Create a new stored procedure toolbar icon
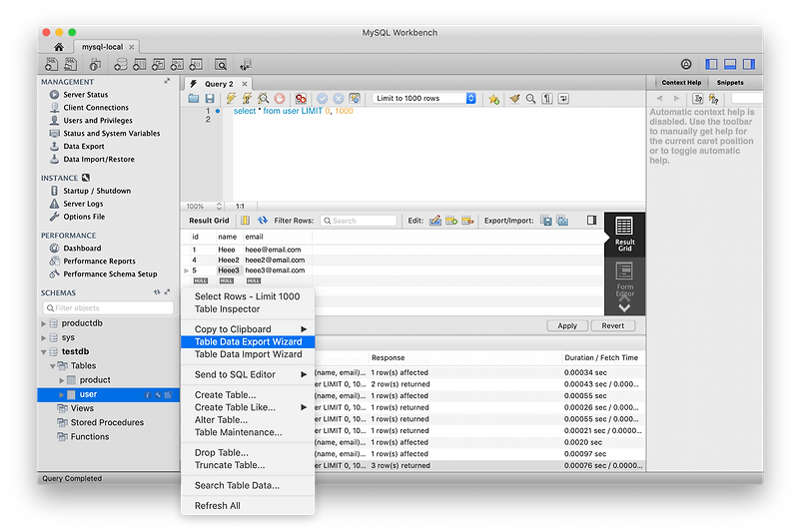 coord(177,65)
